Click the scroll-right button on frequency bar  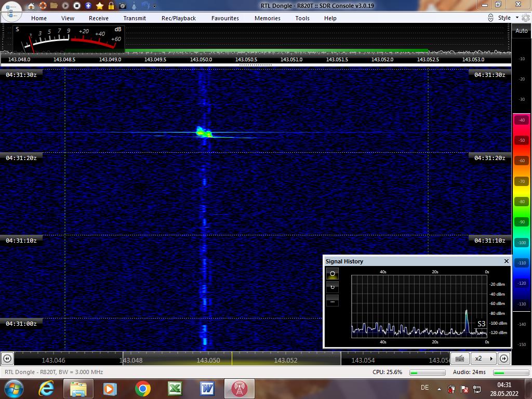[504, 358]
